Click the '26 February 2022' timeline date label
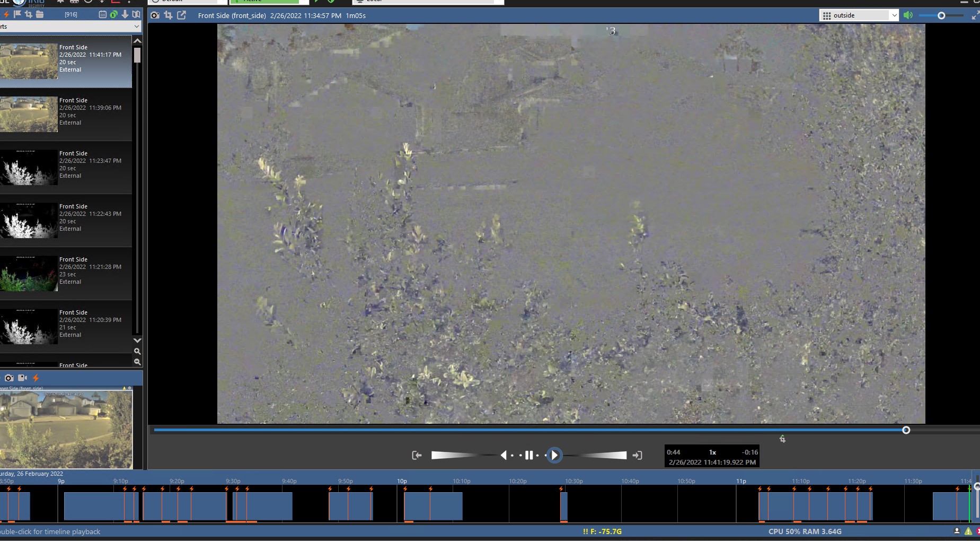 click(40, 474)
